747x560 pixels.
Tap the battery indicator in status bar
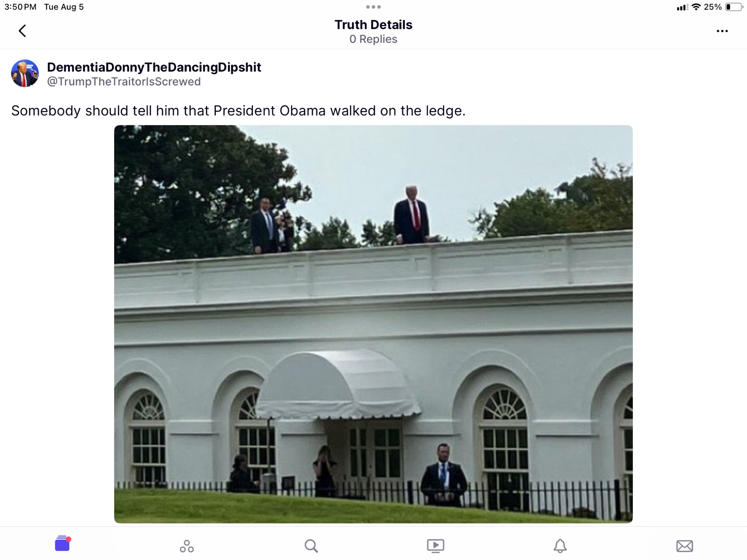pos(734,7)
